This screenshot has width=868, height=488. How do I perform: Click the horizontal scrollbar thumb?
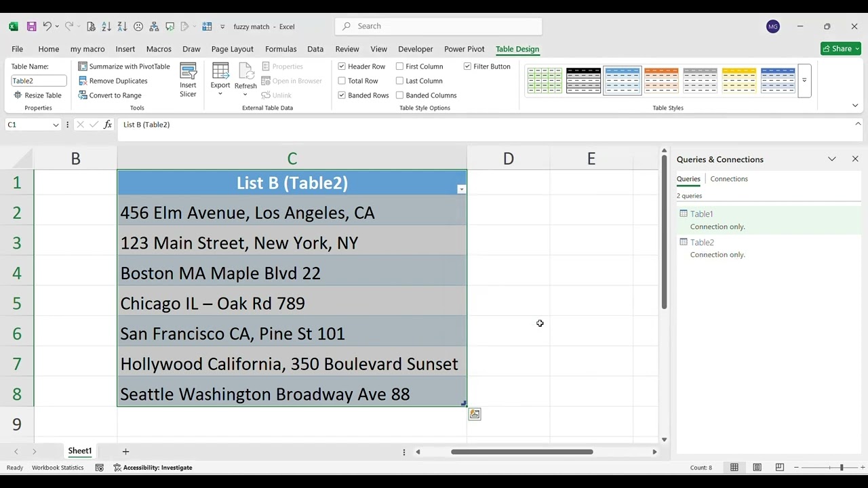click(x=521, y=452)
